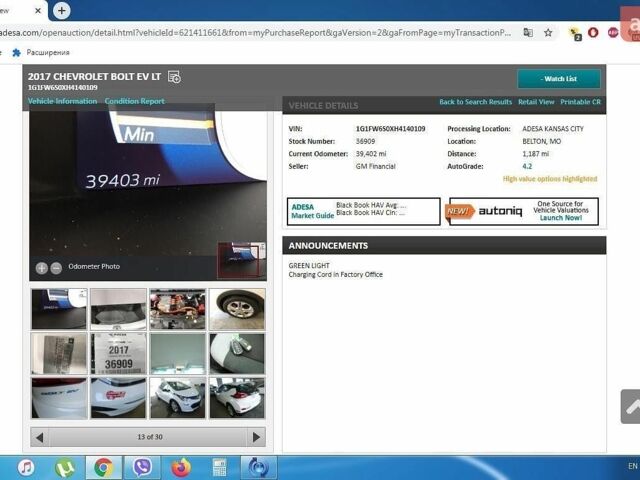The width and height of the screenshot is (640, 480).
Task: Open the red ABP adblock extension icon
Action: [613, 33]
